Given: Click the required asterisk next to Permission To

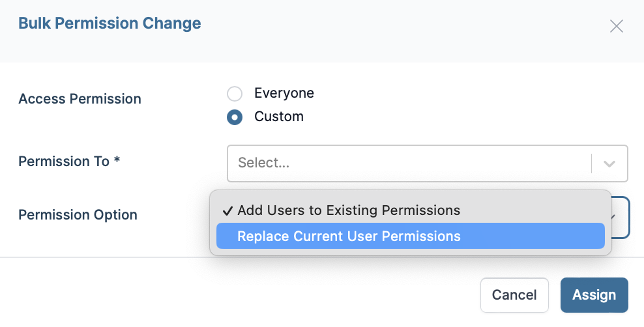Looking at the screenshot, I should [117, 161].
